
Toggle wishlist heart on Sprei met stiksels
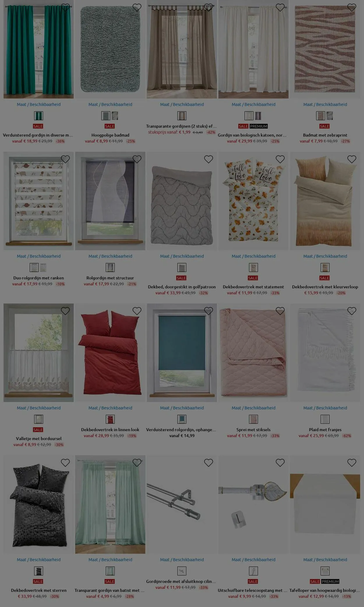point(280,311)
